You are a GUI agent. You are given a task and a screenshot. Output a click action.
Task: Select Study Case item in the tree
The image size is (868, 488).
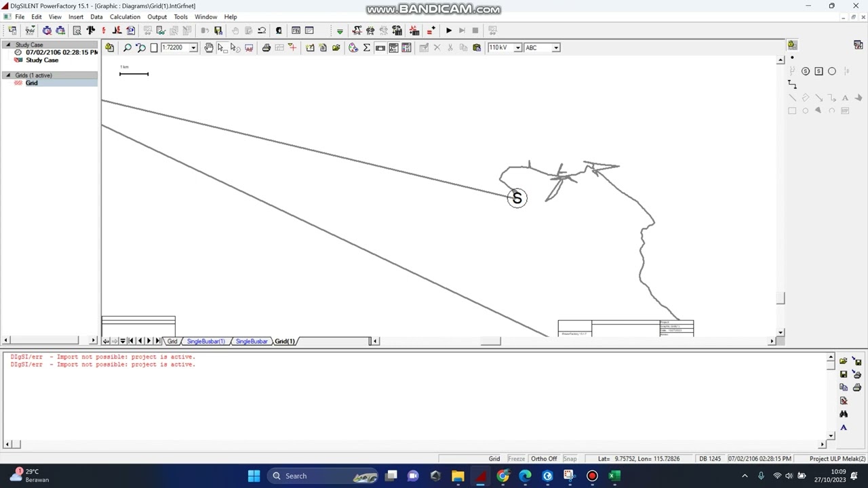pyautogui.click(x=42, y=60)
